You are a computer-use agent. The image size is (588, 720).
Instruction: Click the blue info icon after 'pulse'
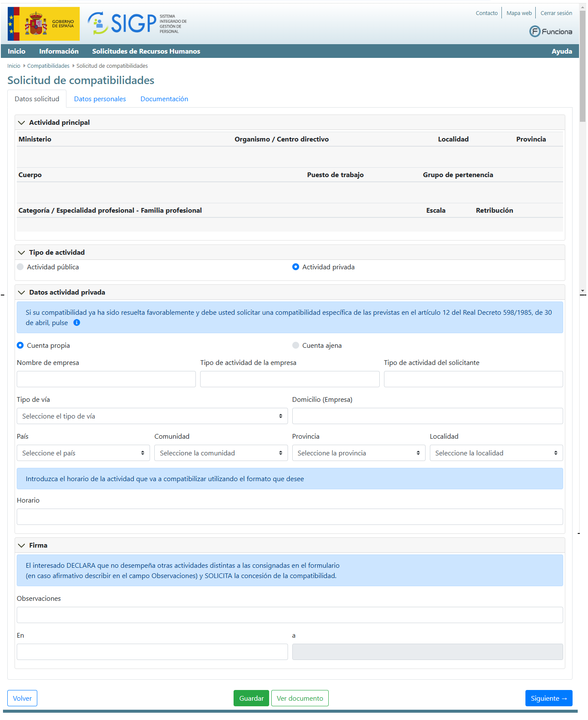click(x=77, y=323)
